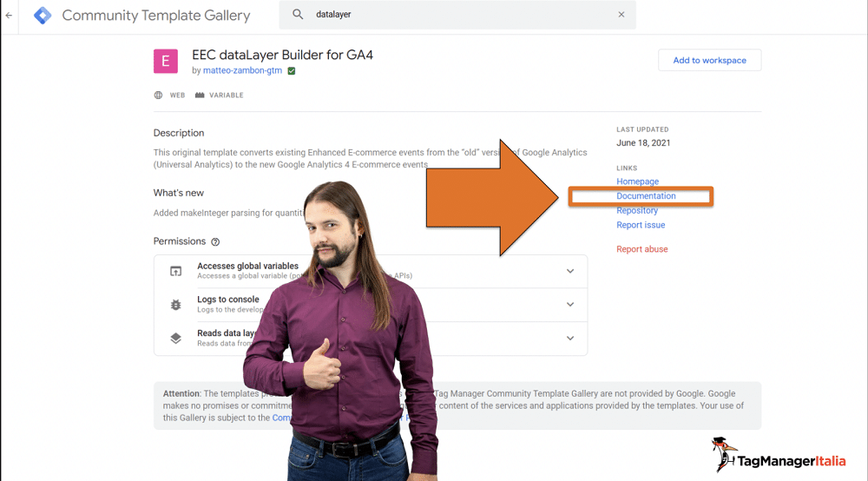
Task: Open the Repository link
Action: 637,210
